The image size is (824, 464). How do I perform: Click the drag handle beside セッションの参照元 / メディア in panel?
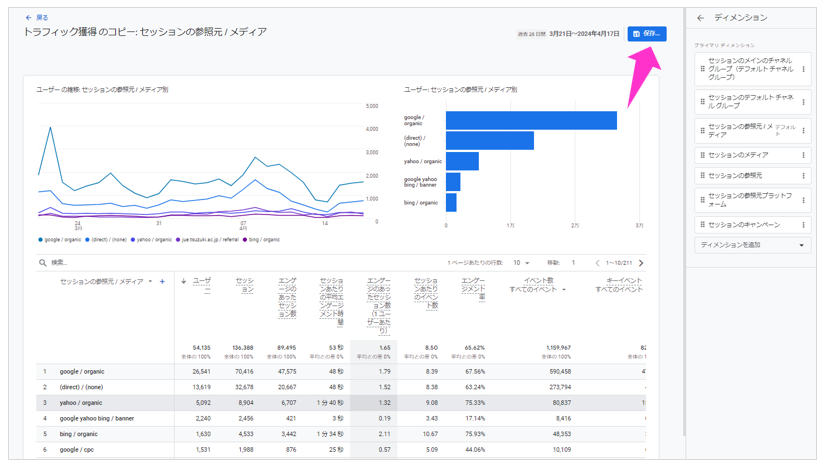[x=703, y=130]
